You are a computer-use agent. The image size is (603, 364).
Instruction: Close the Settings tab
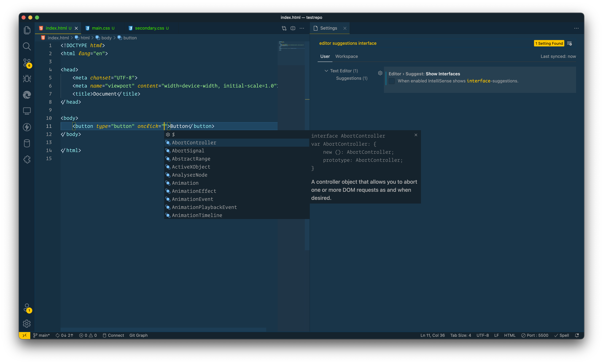coord(345,28)
